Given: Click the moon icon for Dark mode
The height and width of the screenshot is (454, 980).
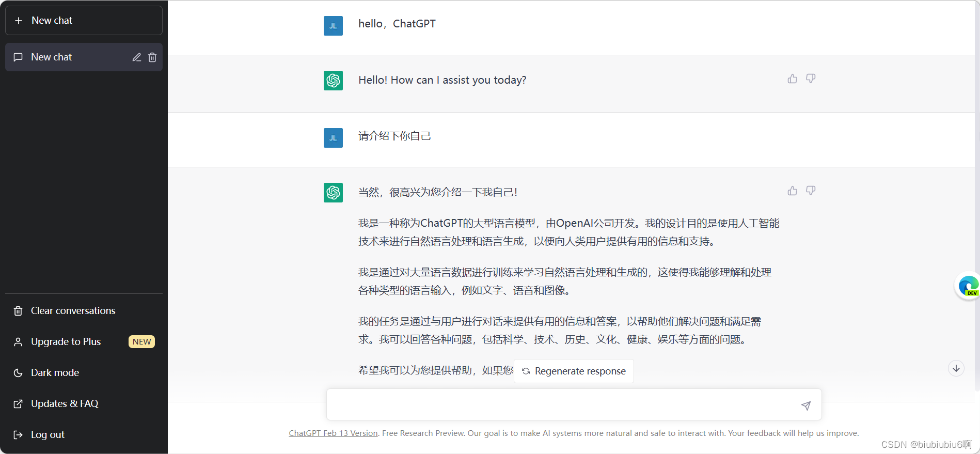Looking at the screenshot, I should pos(18,373).
